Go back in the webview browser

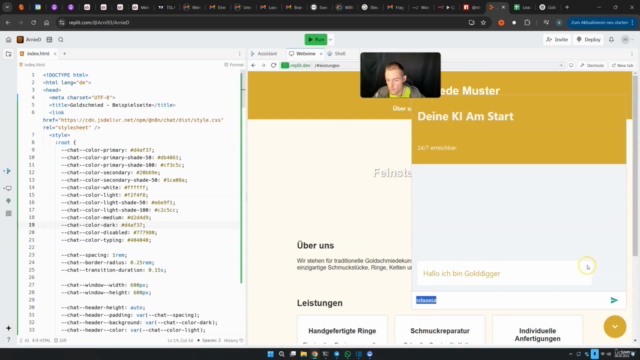tap(253, 65)
